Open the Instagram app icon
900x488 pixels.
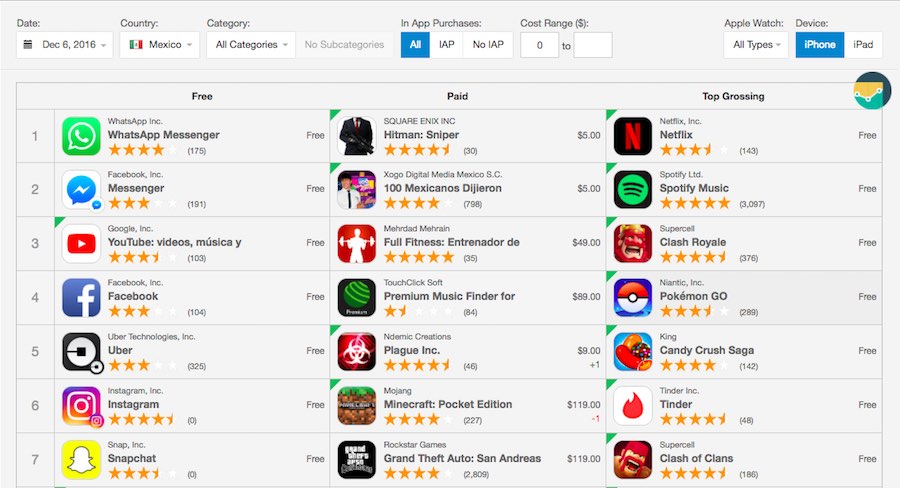click(81, 406)
